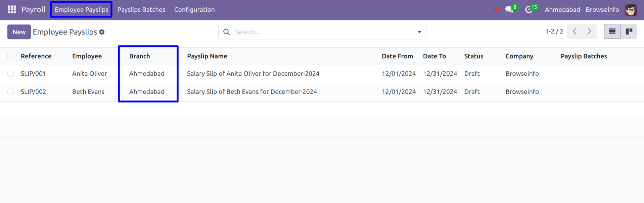Open the Payslips Batches menu
Viewport: 644px width, 203px height.
141,10
